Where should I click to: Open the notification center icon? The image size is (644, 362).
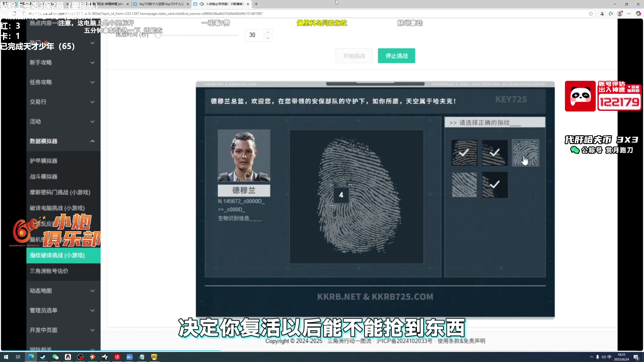coord(636,357)
